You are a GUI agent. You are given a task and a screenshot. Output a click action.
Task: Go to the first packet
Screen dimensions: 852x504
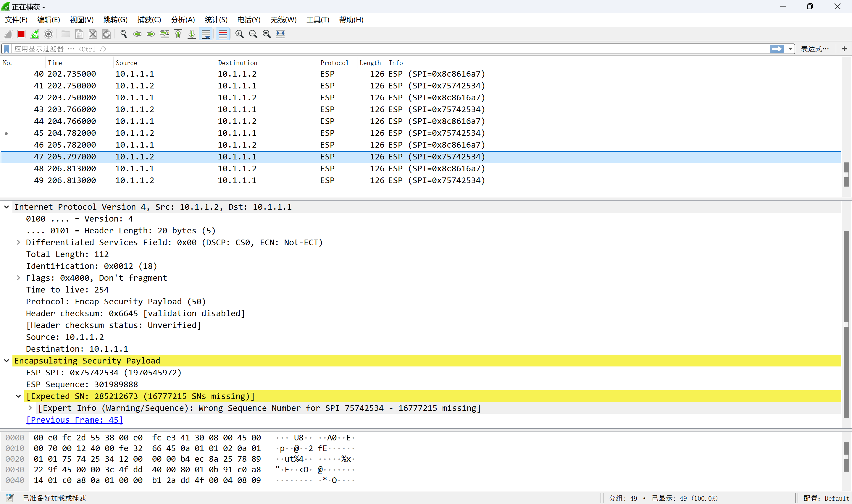pos(178,34)
